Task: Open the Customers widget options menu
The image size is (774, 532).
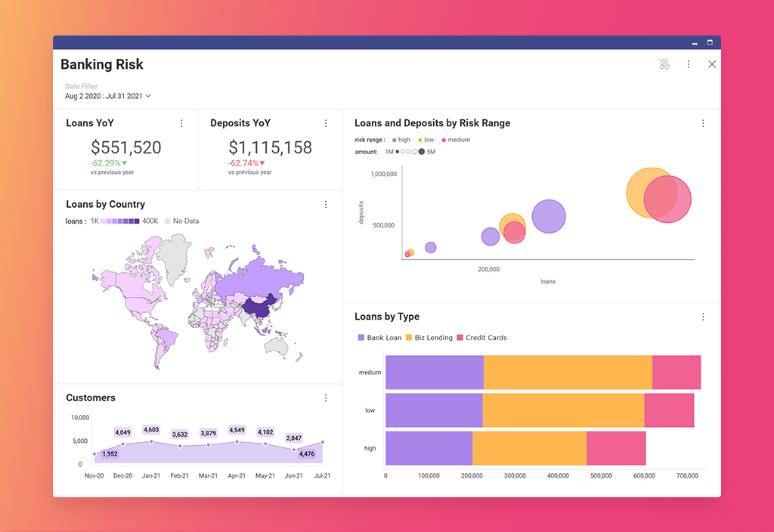Action: [326, 397]
